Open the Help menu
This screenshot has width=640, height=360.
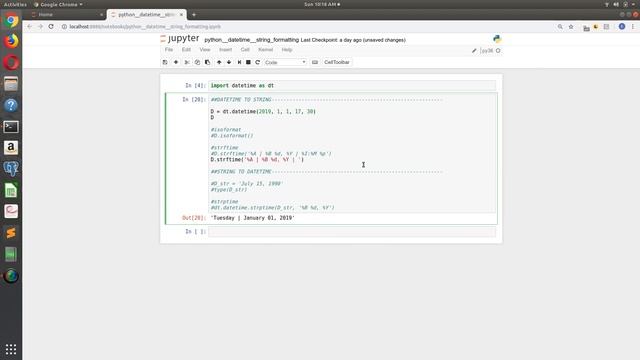(x=287, y=50)
